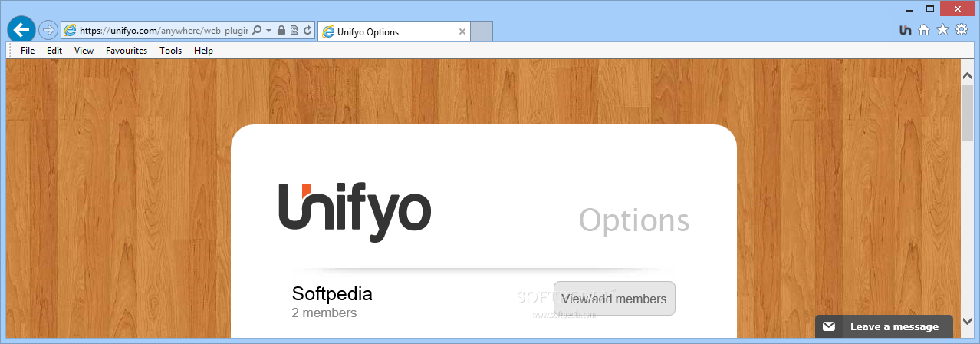Click the 2 members text

coord(324,313)
